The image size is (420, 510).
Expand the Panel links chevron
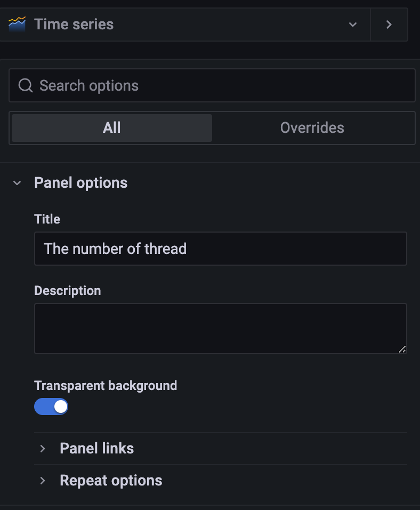point(43,449)
